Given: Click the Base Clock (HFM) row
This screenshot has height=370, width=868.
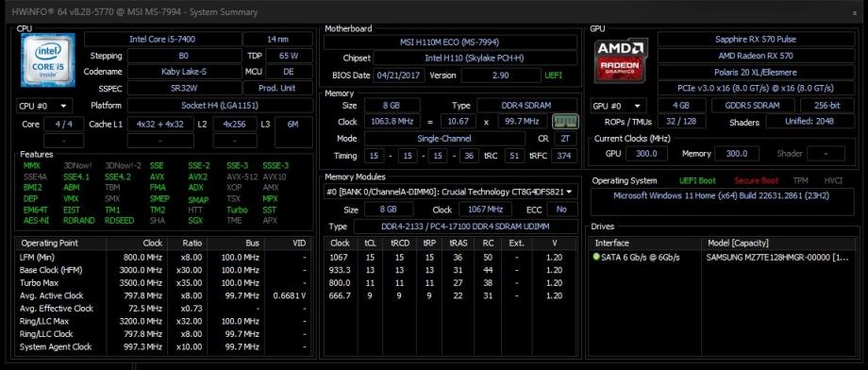Looking at the screenshot, I should [162, 270].
